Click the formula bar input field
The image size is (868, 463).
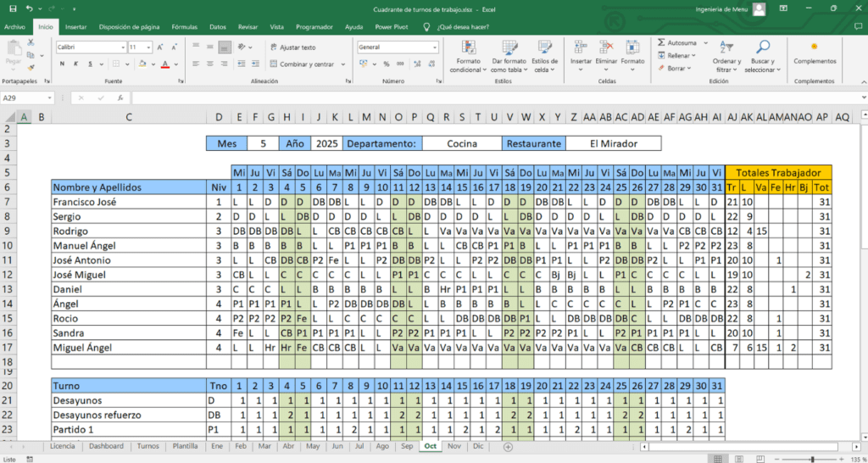click(x=492, y=98)
